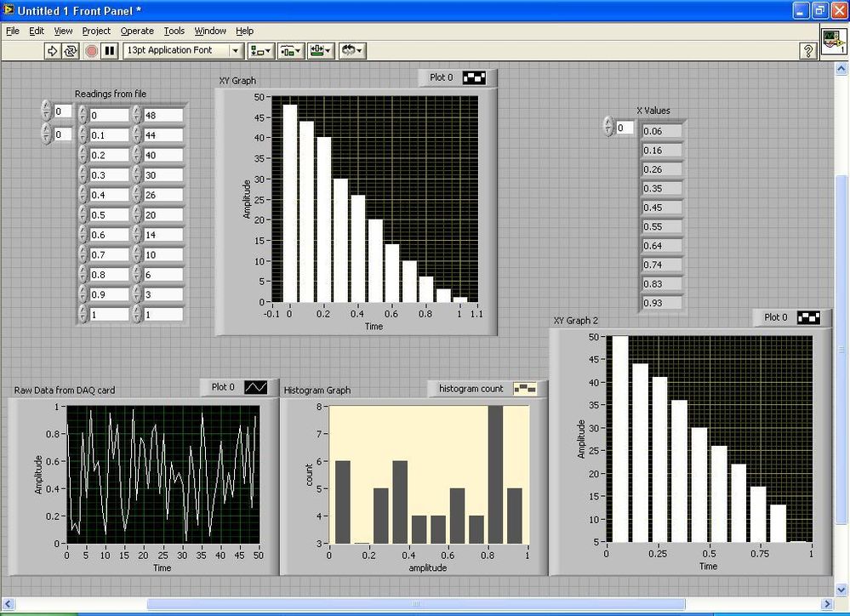Click the Histogram Graph label
This screenshot has width=850, height=616.
point(317,390)
